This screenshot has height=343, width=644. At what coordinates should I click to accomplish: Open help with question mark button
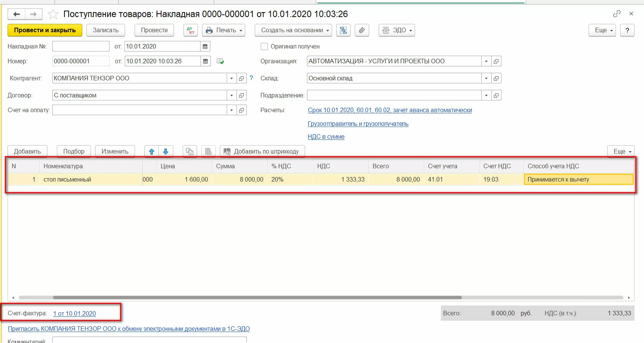[627, 30]
